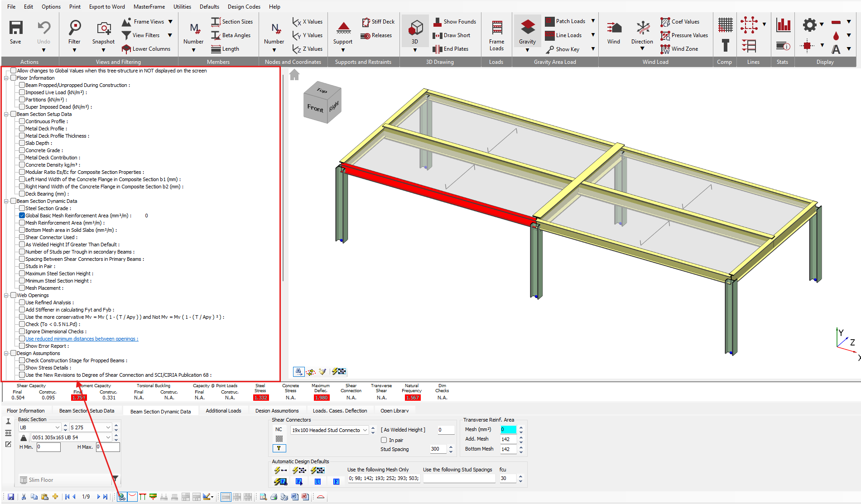Open the shear connector type dropdown
Screen dimensions: 861x504
[365, 430]
